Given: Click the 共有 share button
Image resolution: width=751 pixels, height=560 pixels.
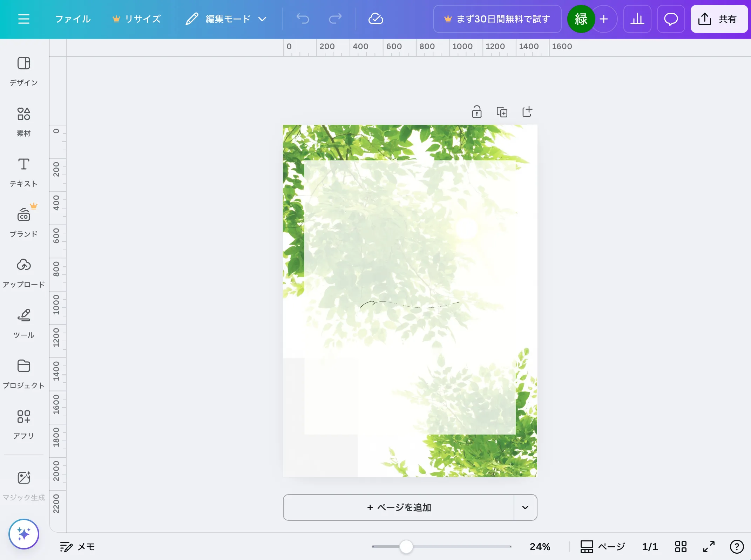Looking at the screenshot, I should pyautogui.click(x=719, y=19).
